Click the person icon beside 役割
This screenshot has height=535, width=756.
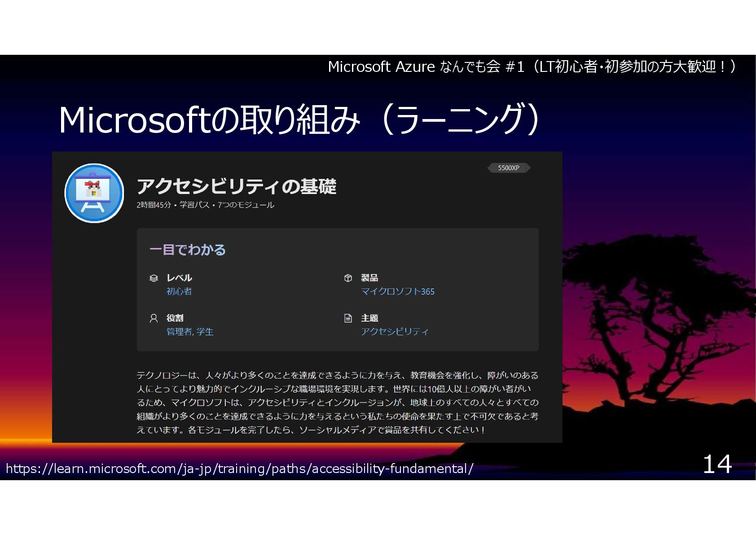[x=154, y=318]
